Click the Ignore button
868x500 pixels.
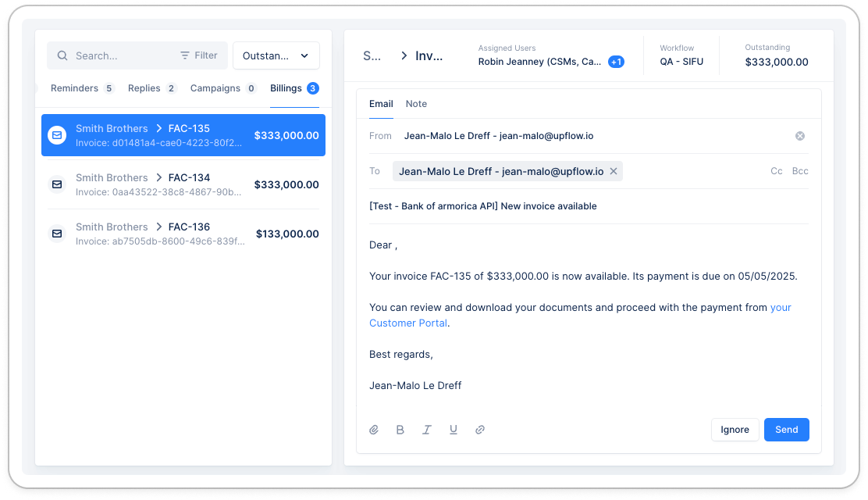(735, 430)
